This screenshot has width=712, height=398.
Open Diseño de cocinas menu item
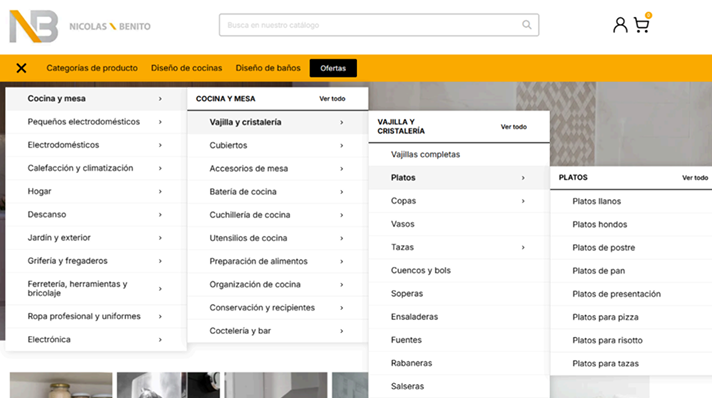(x=187, y=68)
